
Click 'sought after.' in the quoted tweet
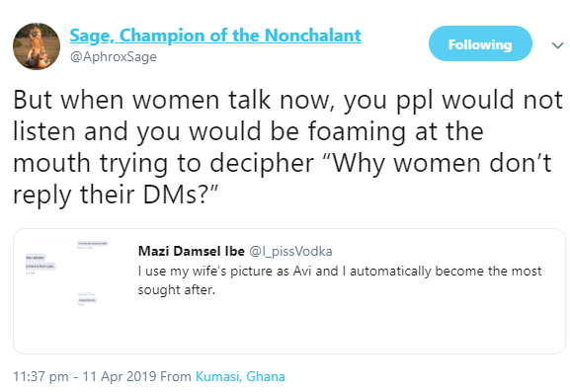176,290
